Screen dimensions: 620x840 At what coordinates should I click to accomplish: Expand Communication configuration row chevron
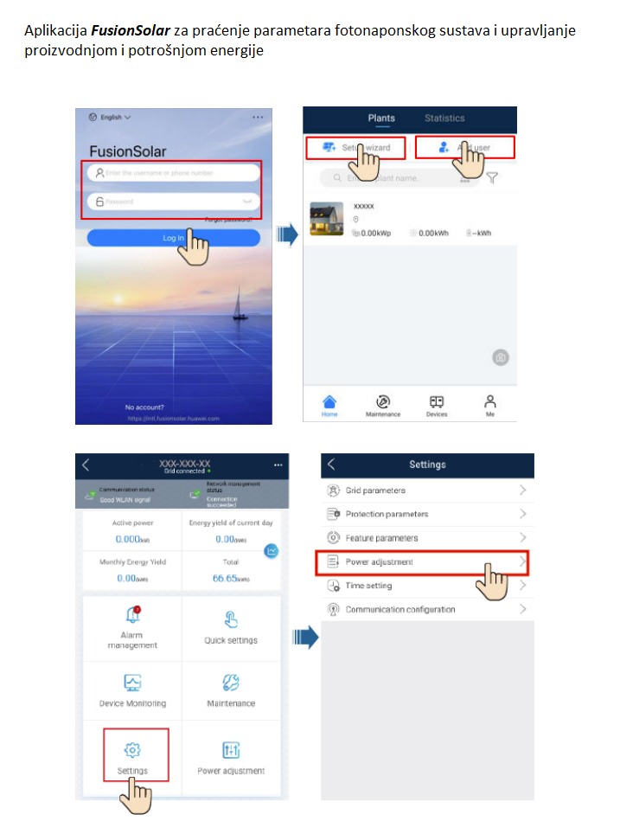tap(522, 609)
